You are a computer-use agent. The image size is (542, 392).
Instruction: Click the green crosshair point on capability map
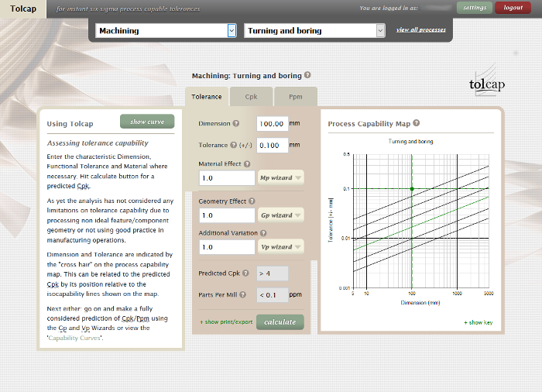412,189
